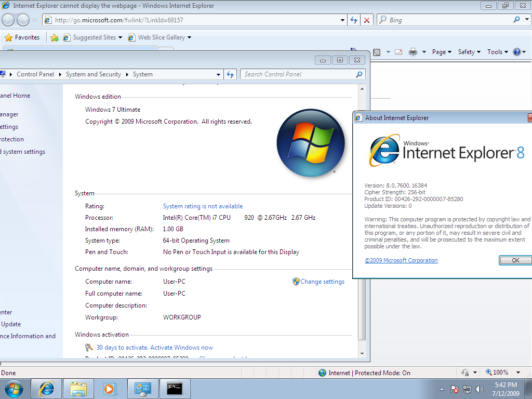The image size is (532, 399).
Task: Open the Control Panel address history dropdown
Action: (x=219, y=75)
